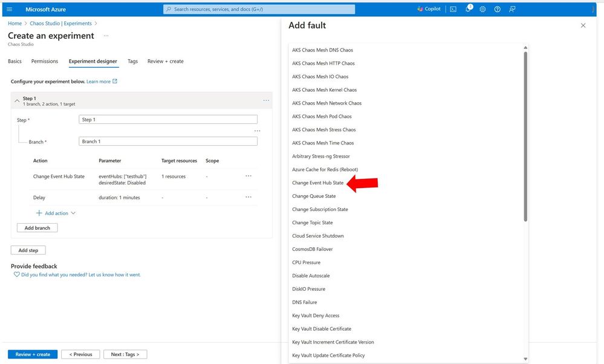Viewport: 604px width, 364px height.
Task: Select AKS Chaos Mesh DNS Chaos fault
Action: click(322, 50)
